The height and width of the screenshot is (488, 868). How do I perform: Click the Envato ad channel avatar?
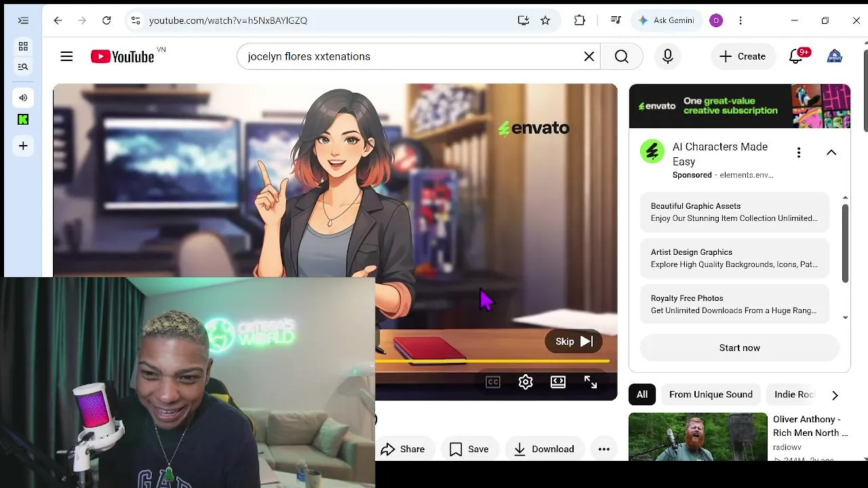[x=652, y=152]
